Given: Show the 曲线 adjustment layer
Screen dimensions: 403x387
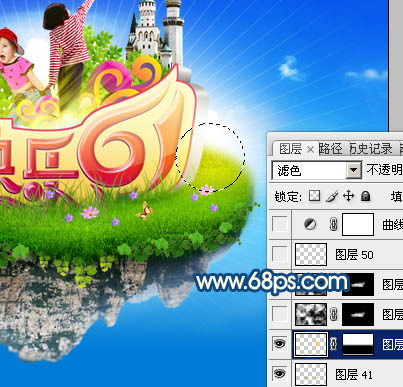Looking at the screenshot, I should click(279, 224).
